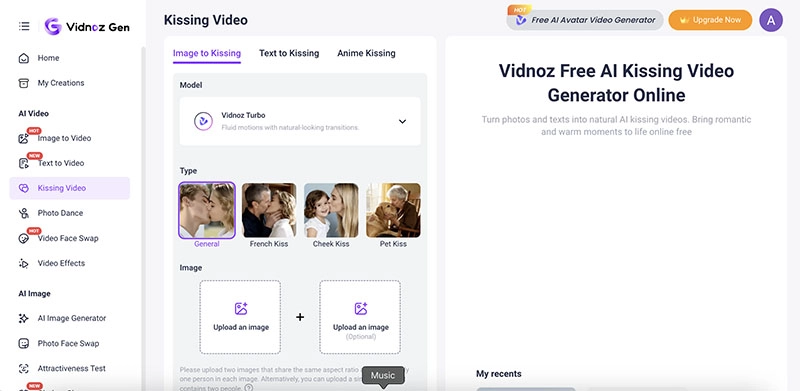Switch to Text to Kissing tab

(289, 53)
